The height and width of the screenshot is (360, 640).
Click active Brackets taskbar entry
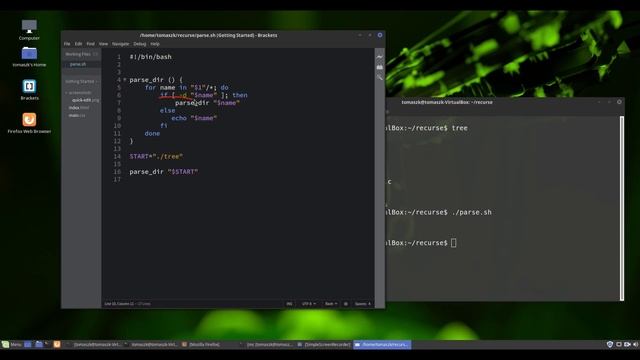click(382, 344)
